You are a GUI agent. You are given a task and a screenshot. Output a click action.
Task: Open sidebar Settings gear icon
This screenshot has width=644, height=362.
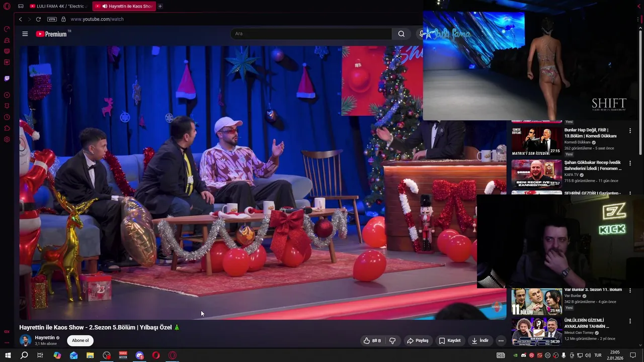click(x=7, y=139)
